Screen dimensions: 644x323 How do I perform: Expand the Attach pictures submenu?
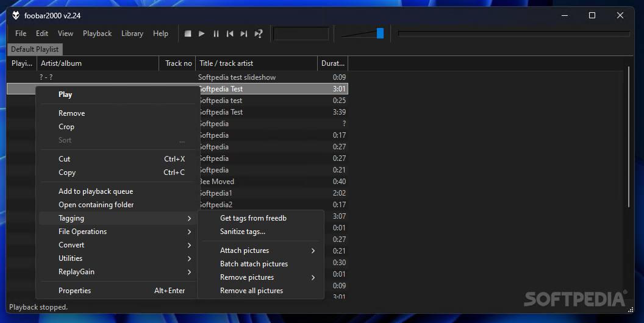[260, 250]
